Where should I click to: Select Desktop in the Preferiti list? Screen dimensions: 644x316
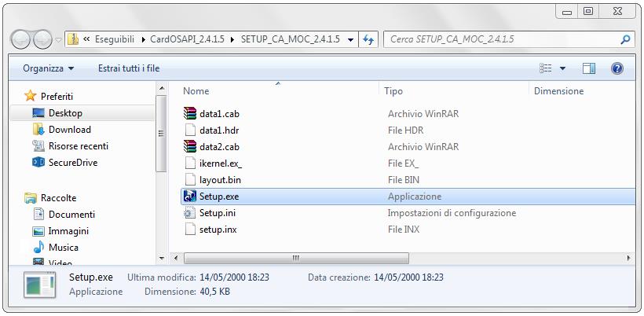pyautogui.click(x=64, y=113)
